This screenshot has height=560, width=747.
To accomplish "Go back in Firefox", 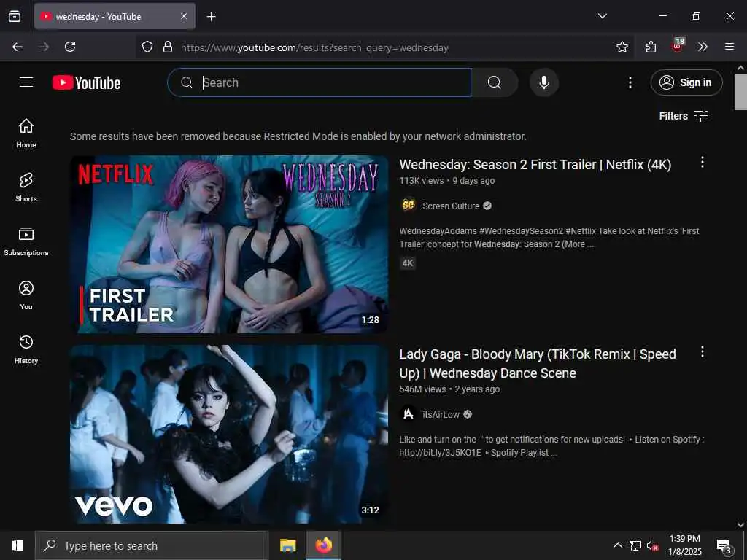I will click(18, 47).
